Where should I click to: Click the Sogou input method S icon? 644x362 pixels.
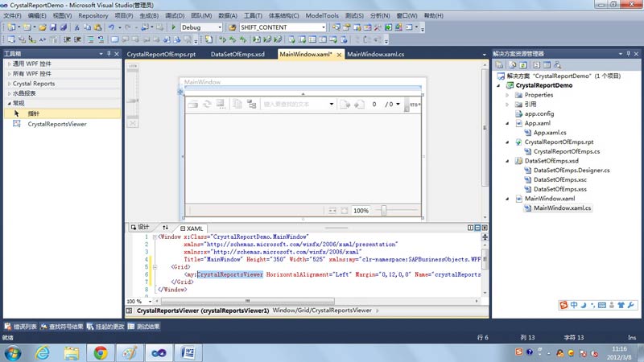point(563,305)
